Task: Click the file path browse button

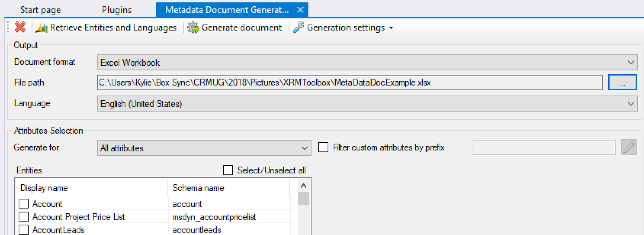Action: 622,83
